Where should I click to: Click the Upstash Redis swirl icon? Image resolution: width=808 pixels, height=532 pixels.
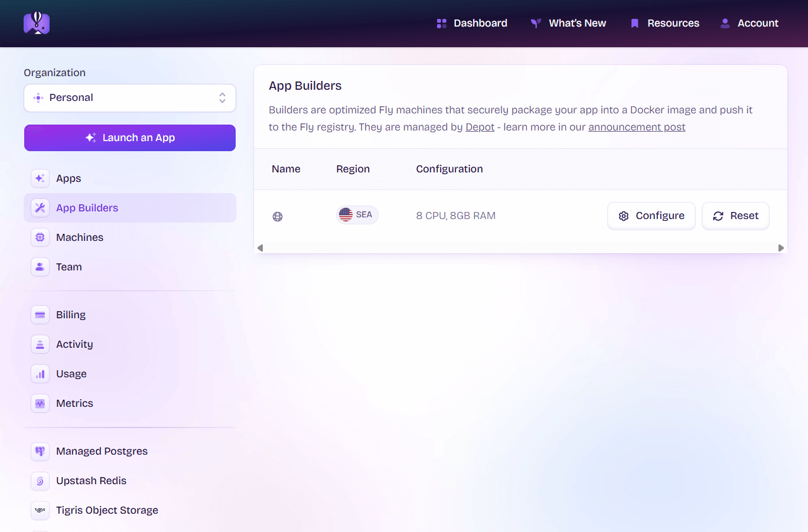point(40,481)
